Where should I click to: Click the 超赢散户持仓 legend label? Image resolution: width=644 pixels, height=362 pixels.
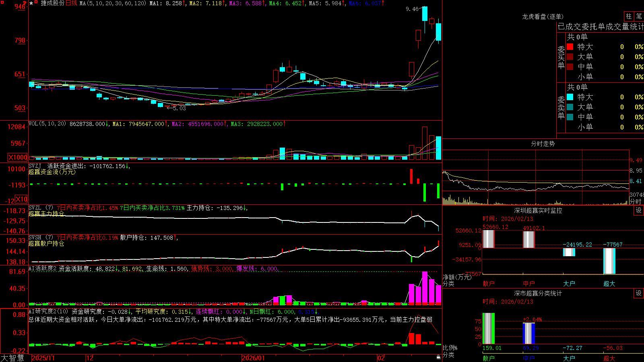click(46, 243)
